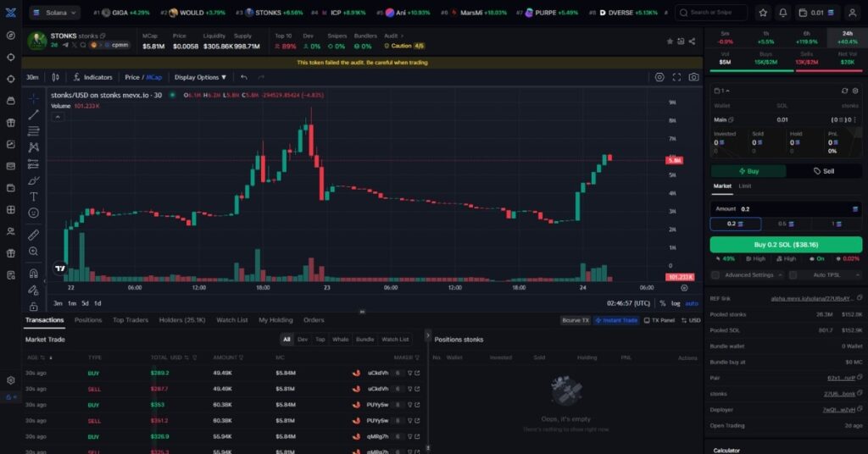Image resolution: width=868 pixels, height=454 pixels.
Task: Open the chart patterns tool
Action: tap(34, 147)
